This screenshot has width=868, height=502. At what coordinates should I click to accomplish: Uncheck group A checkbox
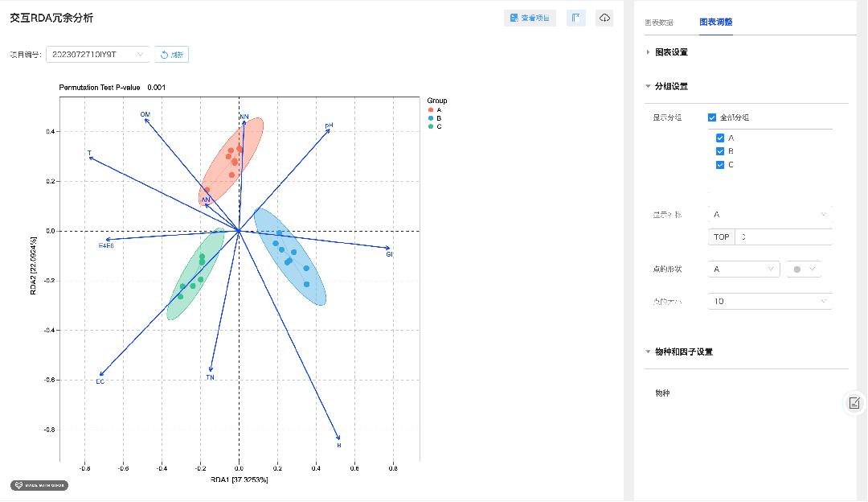720,138
